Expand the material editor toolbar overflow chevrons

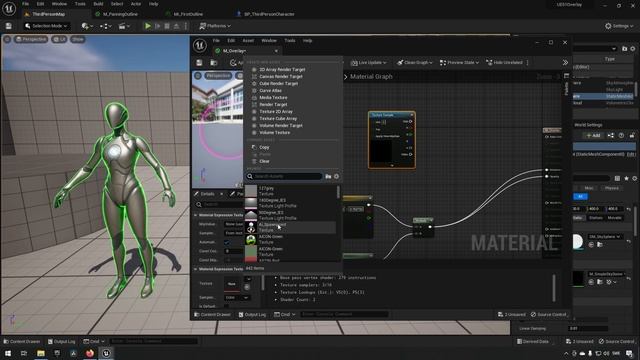point(565,62)
